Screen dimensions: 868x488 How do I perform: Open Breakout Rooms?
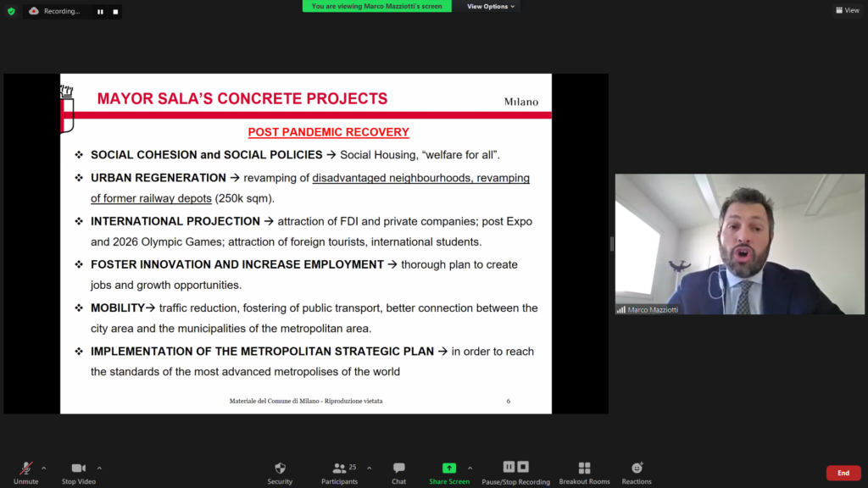click(x=584, y=473)
